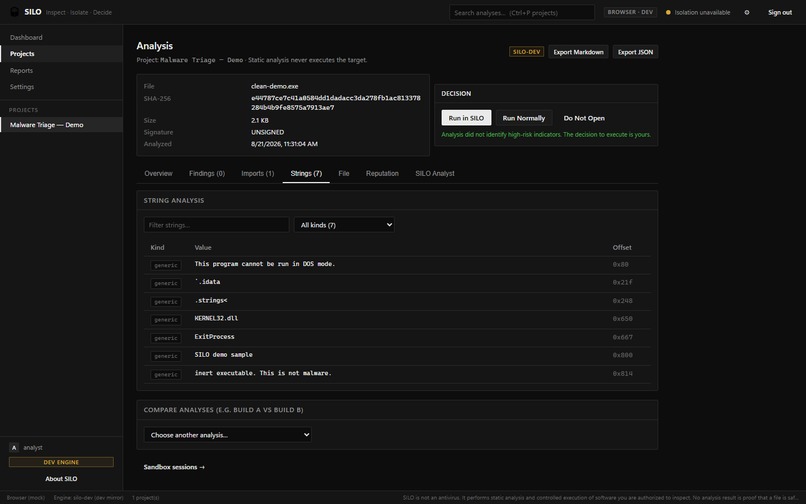Select the '.strings<' string value
Image resolution: width=806 pixels, height=504 pixels.
tap(211, 300)
